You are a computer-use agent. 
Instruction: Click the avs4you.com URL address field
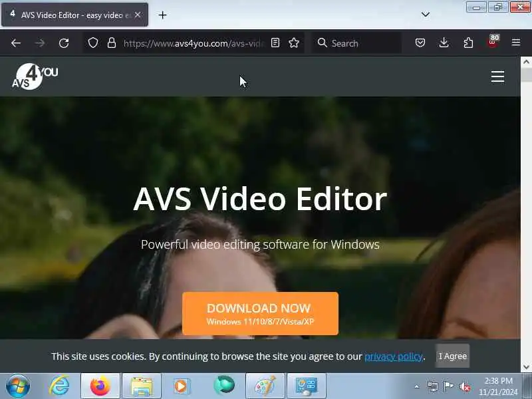[194, 43]
